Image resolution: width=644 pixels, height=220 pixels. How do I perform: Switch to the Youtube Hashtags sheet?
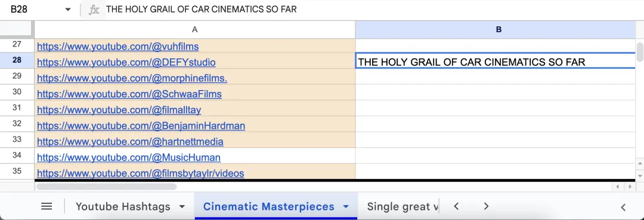pyautogui.click(x=123, y=206)
